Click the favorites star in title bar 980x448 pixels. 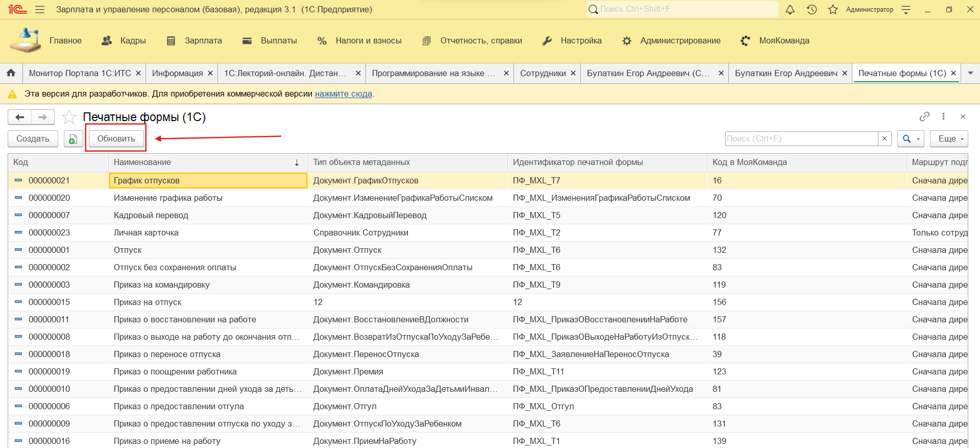(x=833, y=10)
